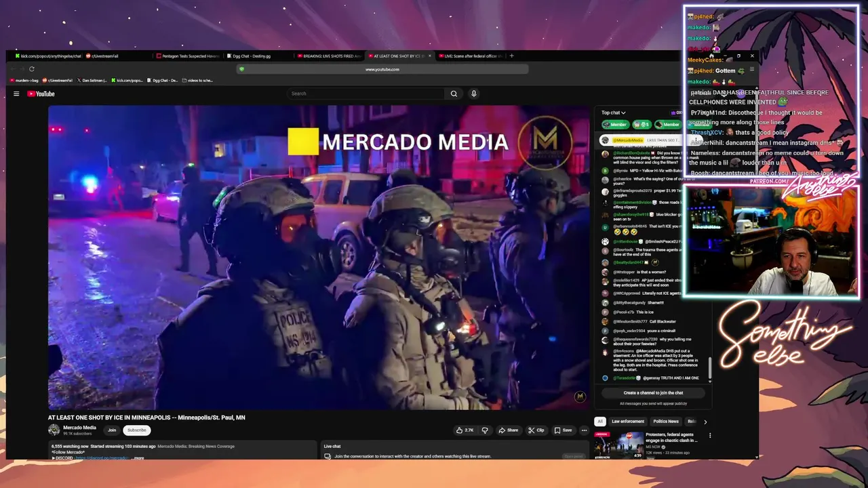Select the Politics News chip
The image size is (868, 488).
666,422
